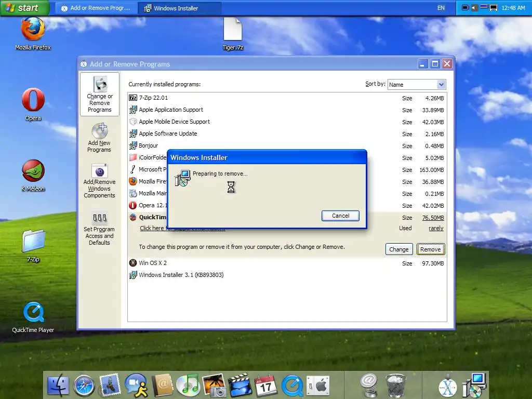
Task: Open the K-Meleon desktop icon
Action: (33, 176)
